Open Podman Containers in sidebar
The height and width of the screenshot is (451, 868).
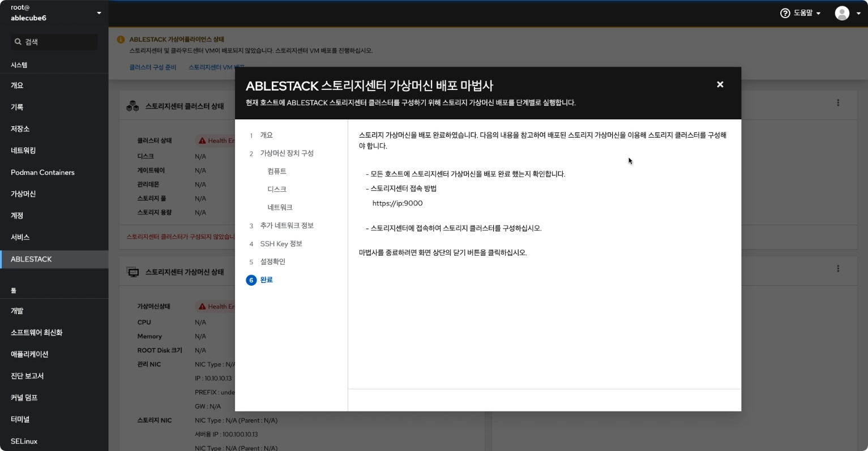tap(54, 173)
